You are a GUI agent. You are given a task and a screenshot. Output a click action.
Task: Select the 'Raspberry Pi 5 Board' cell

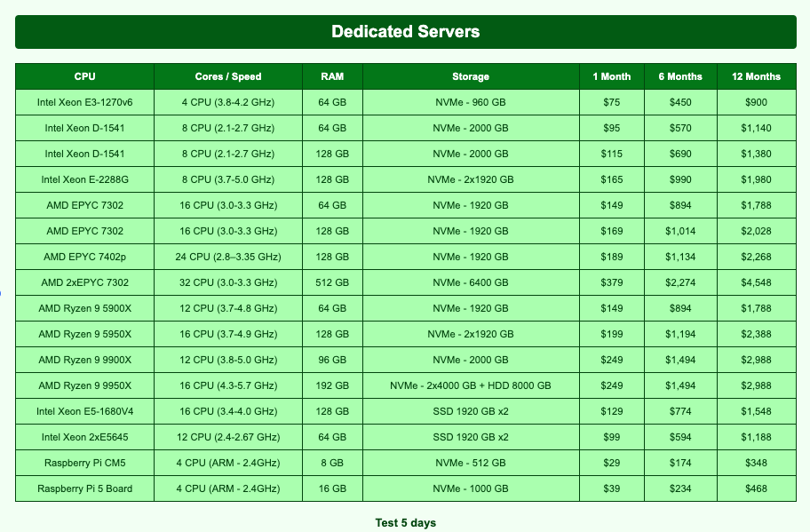84,488
